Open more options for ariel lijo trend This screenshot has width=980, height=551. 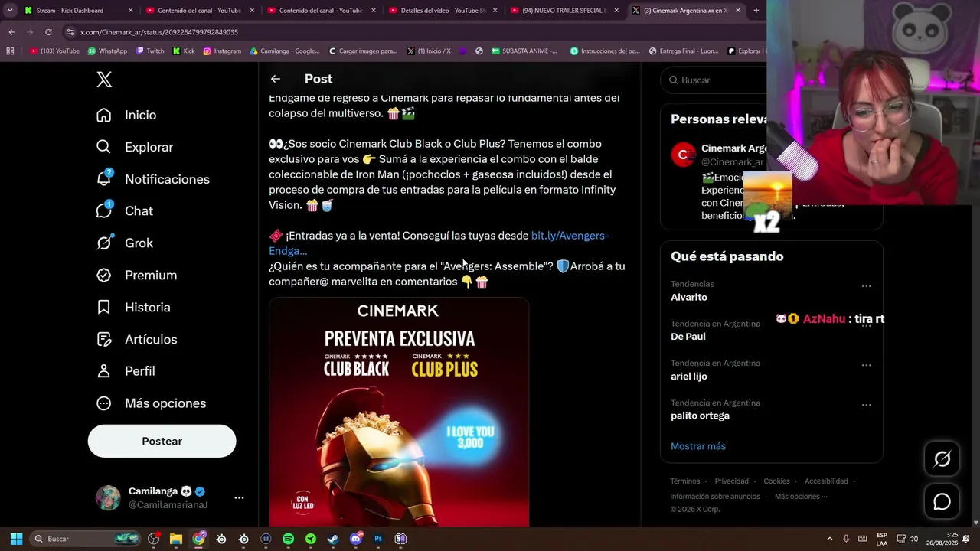point(866,365)
